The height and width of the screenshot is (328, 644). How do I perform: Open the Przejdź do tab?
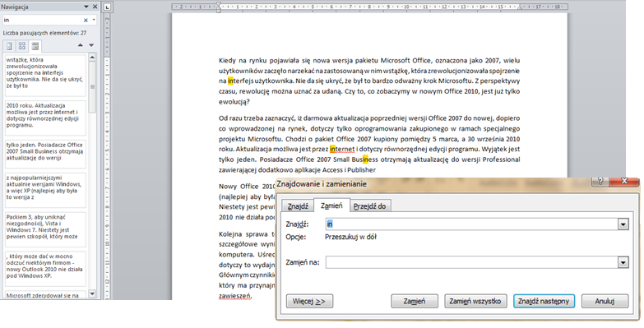point(369,206)
